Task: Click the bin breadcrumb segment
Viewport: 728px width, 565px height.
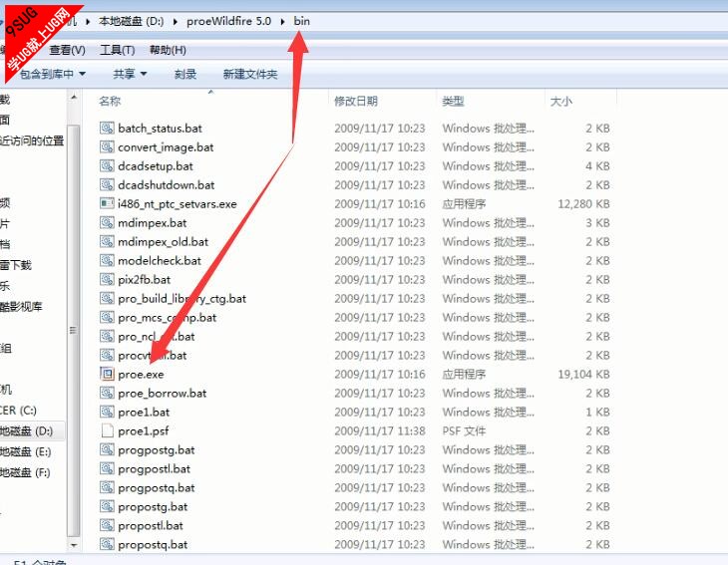Action: tap(302, 21)
